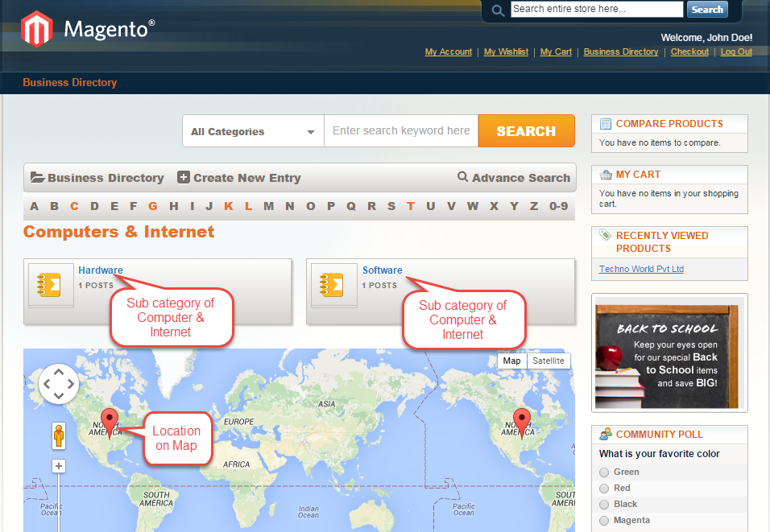
Task: Click the Business Directory breadcrumb title
Action: (x=70, y=82)
